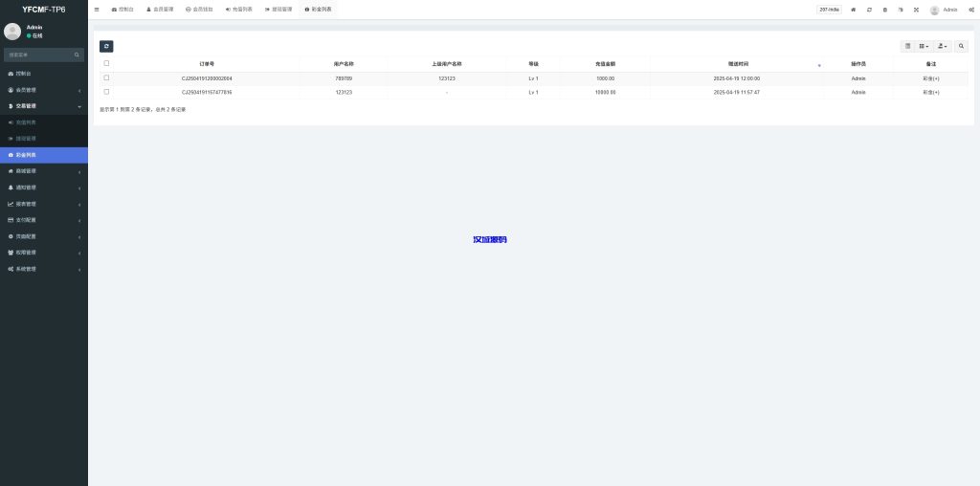Check the select-all checkbox in the table header
This screenshot has height=486, width=980.
(x=106, y=63)
